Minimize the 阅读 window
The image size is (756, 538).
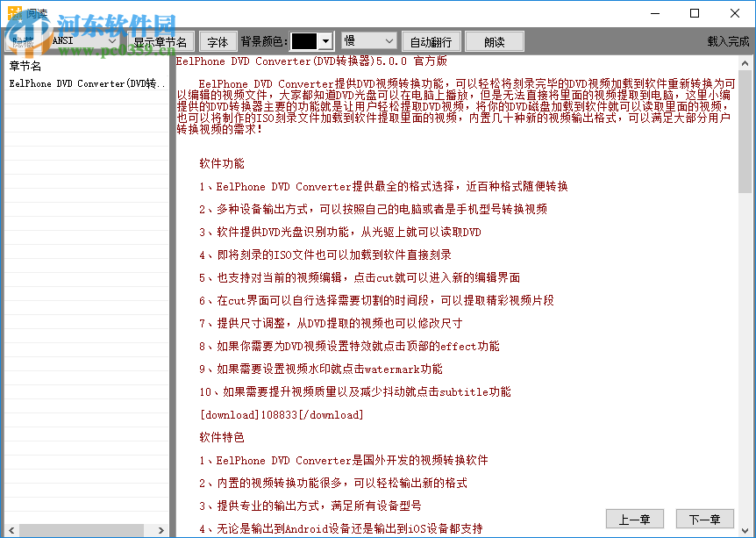[655, 13]
